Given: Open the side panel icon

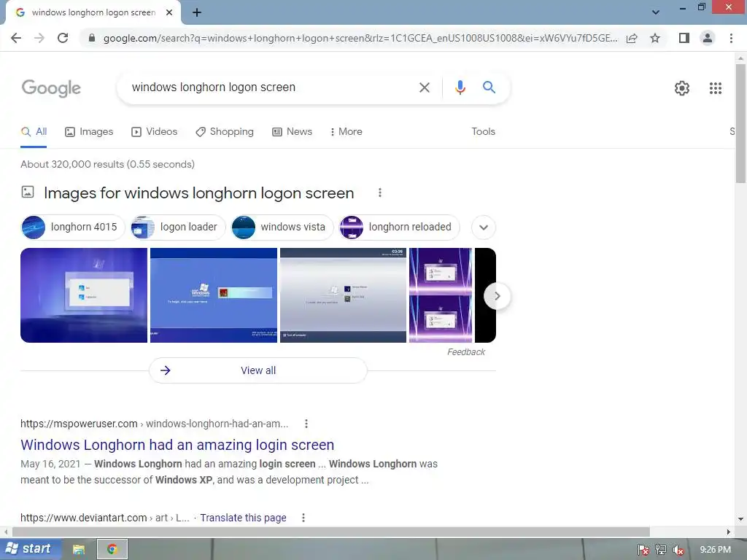Looking at the screenshot, I should click(x=684, y=38).
